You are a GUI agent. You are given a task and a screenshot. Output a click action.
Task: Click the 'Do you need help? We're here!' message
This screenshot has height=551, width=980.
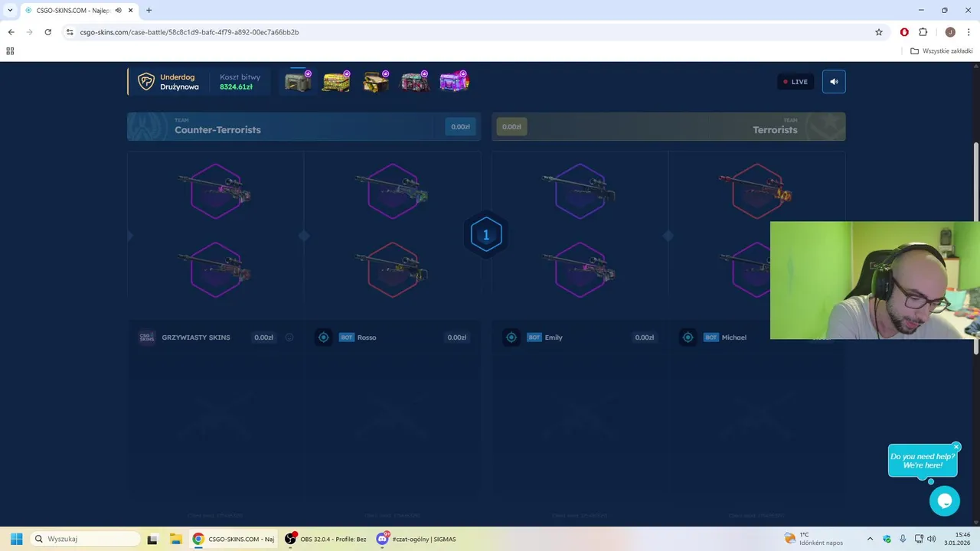(x=923, y=461)
